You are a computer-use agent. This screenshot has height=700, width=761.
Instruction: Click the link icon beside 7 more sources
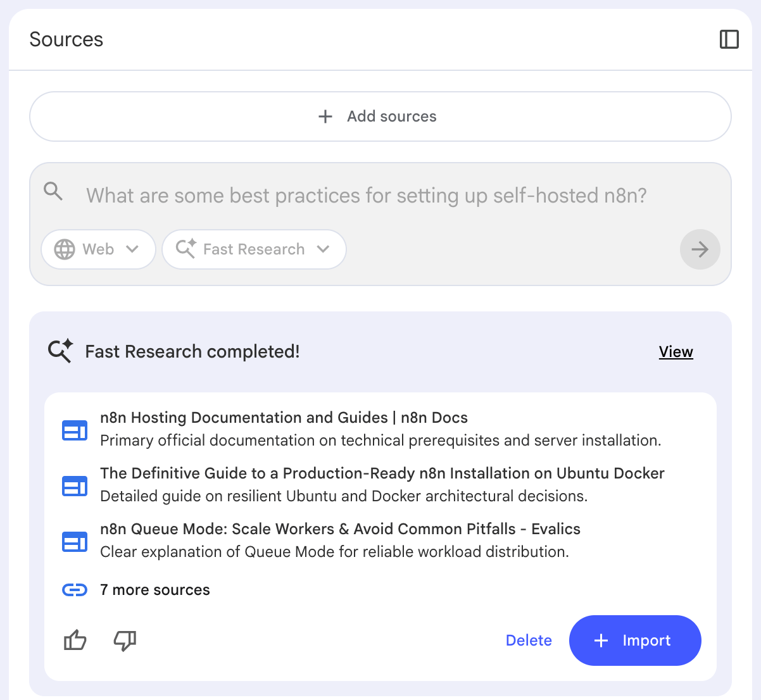pyautogui.click(x=75, y=590)
